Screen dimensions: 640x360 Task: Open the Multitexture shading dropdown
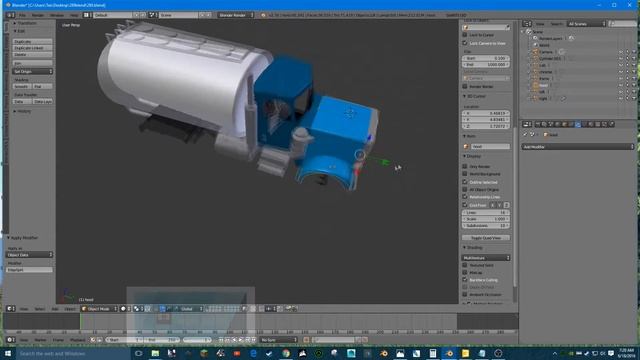(x=486, y=258)
